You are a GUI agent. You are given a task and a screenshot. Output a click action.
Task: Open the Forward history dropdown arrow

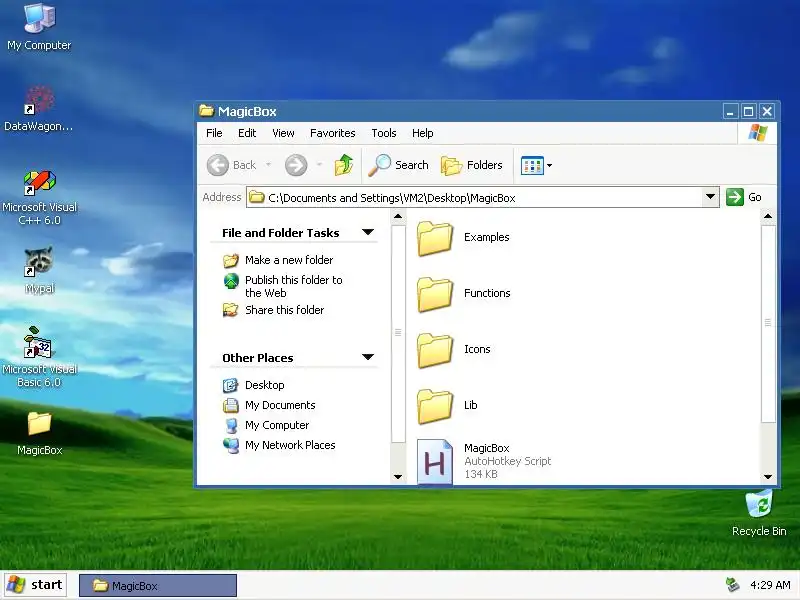point(319,165)
